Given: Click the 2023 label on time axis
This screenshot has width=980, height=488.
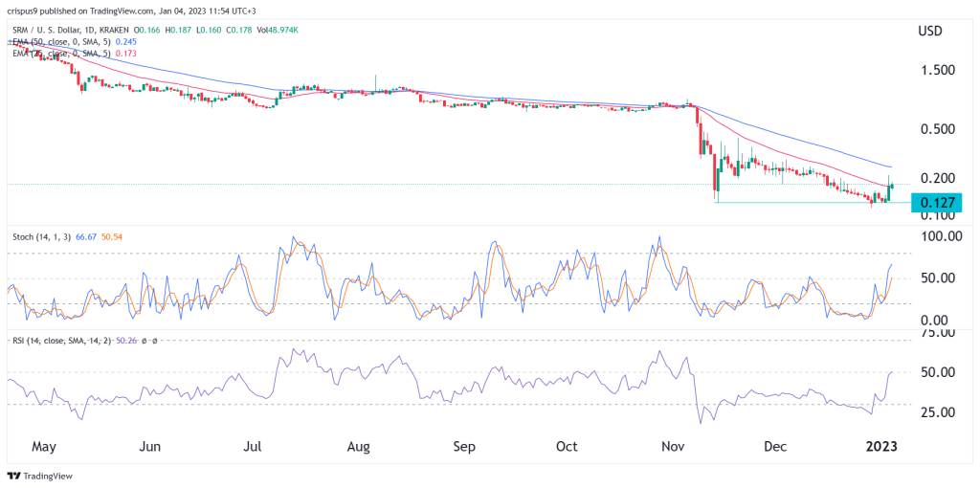Looking at the screenshot, I should point(881,448).
